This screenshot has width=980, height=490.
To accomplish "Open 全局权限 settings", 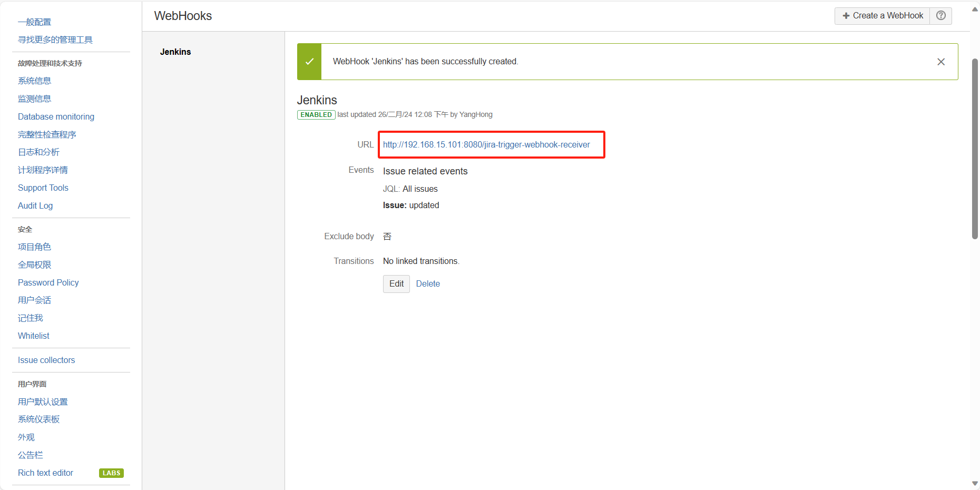I will (34, 264).
